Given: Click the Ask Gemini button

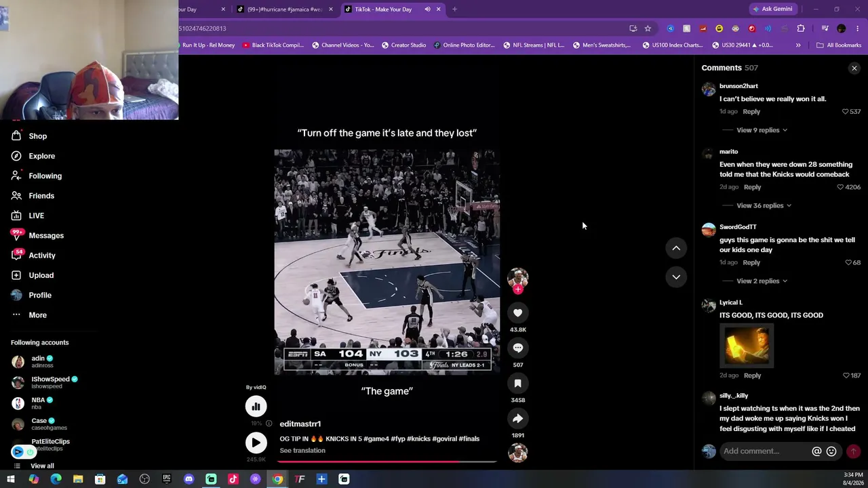Looking at the screenshot, I should pos(772,9).
